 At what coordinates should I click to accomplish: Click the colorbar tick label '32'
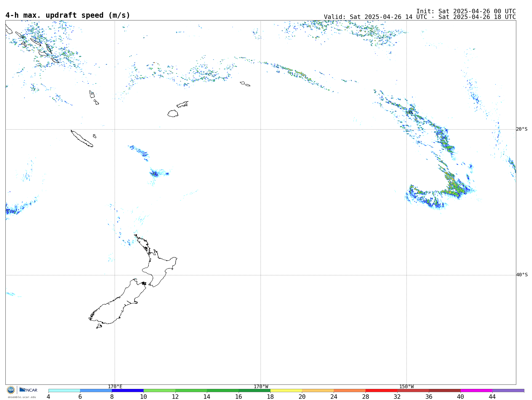click(x=397, y=397)
